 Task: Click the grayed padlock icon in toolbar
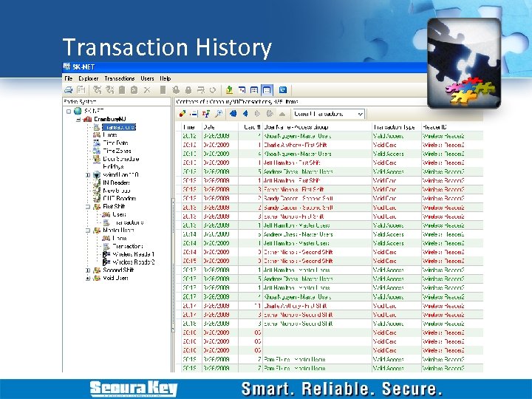[188, 90]
